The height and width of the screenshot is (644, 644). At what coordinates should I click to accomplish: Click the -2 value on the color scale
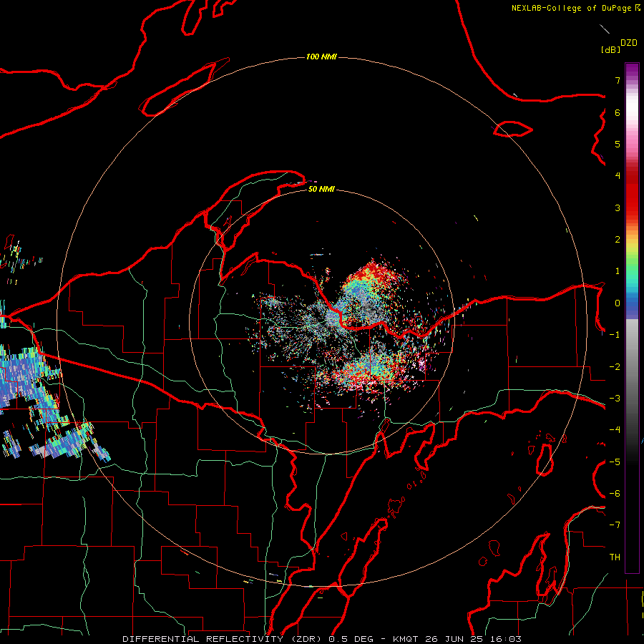pos(615,367)
